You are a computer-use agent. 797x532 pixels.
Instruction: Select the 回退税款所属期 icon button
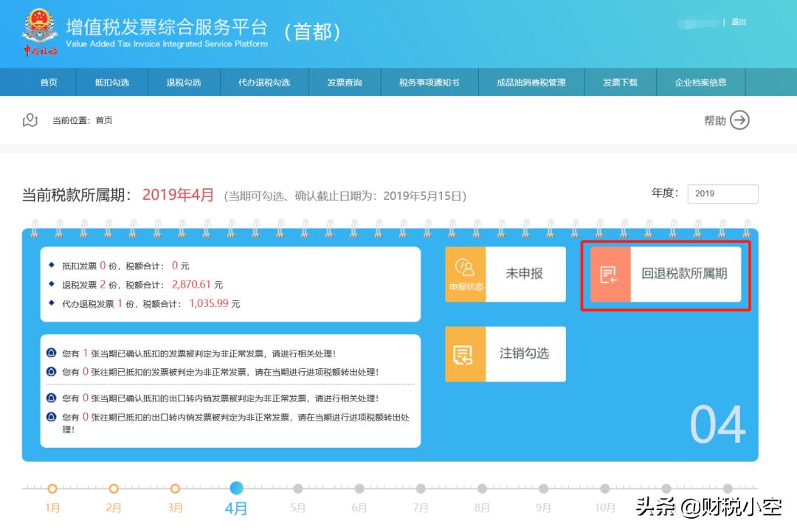(x=610, y=274)
